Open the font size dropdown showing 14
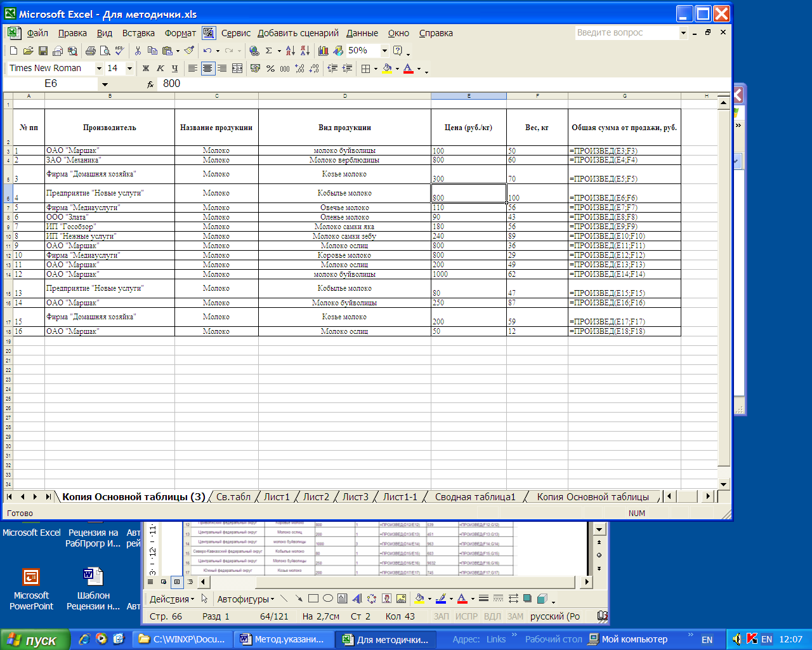 coord(129,69)
